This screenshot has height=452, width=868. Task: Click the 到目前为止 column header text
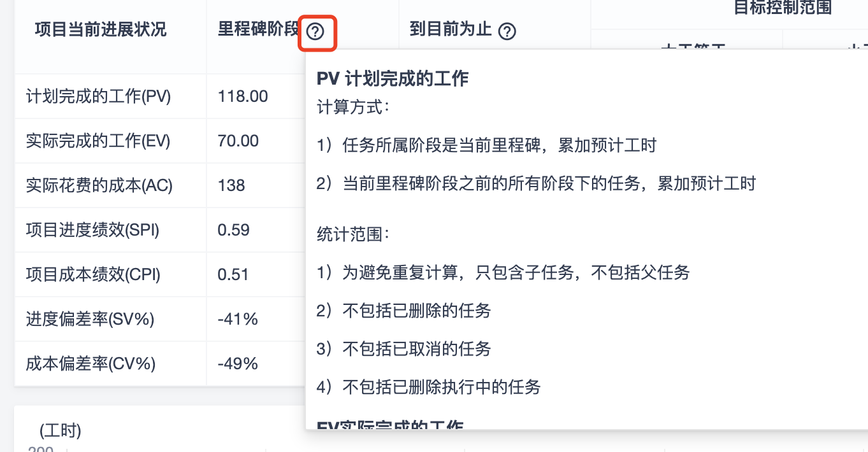(451, 30)
